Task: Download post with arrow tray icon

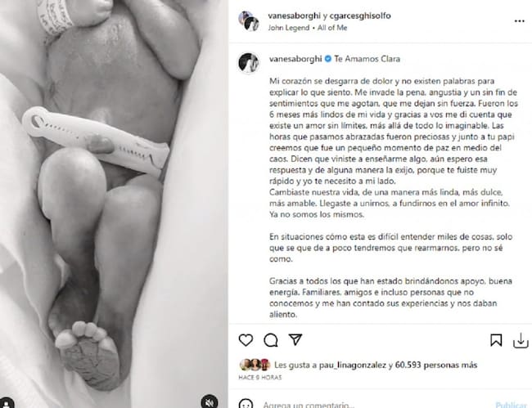Action: pos(521,341)
